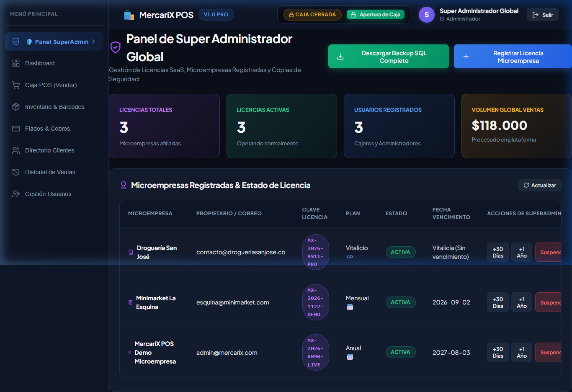Click the infinity icon under Vitalicio plan
Image resolution: width=572 pixels, height=392 pixels.
[x=350, y=257]
